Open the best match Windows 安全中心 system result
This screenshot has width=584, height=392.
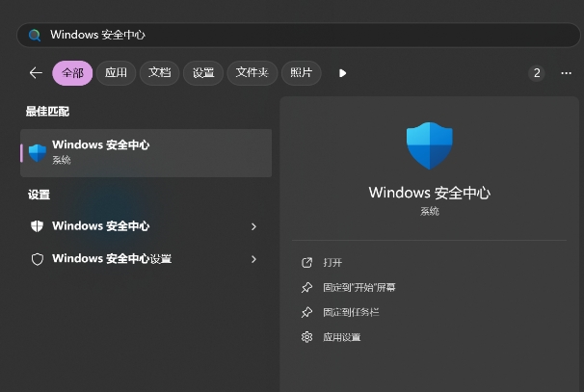[x=145, y=152]
